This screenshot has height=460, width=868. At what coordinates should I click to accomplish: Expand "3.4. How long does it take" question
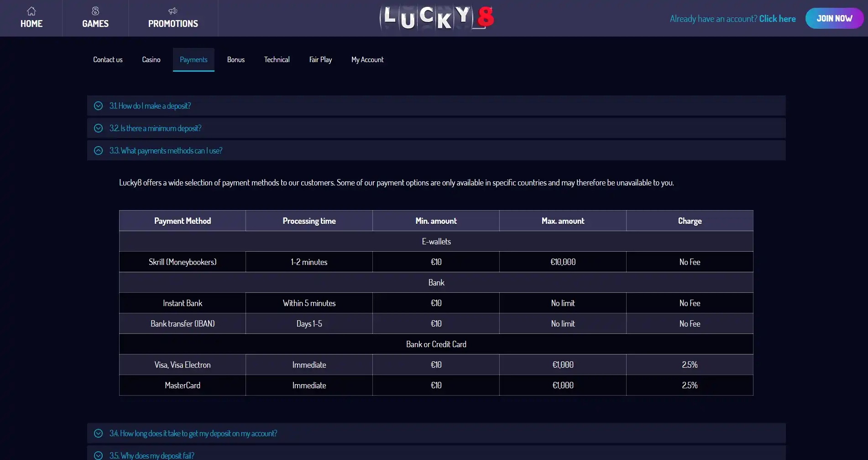(x=193, y=434)
